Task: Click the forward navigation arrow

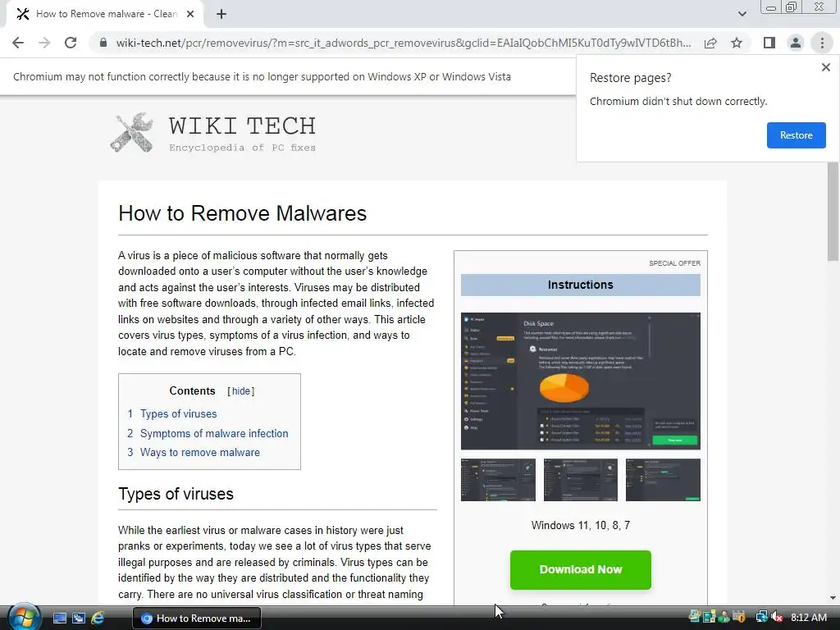Action: click(44, 43)
